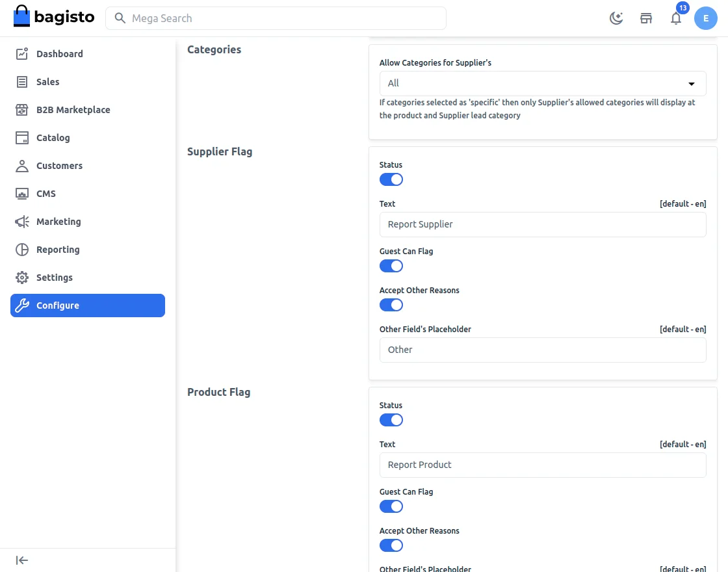
Task: Disable the Supplier Flag Status toggle
Action: pos(391,179)
